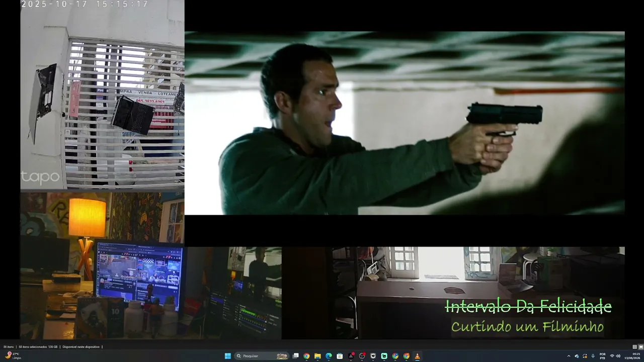Click the Pesquisar search box
This screenshot has height=362, width=644.
262,356
